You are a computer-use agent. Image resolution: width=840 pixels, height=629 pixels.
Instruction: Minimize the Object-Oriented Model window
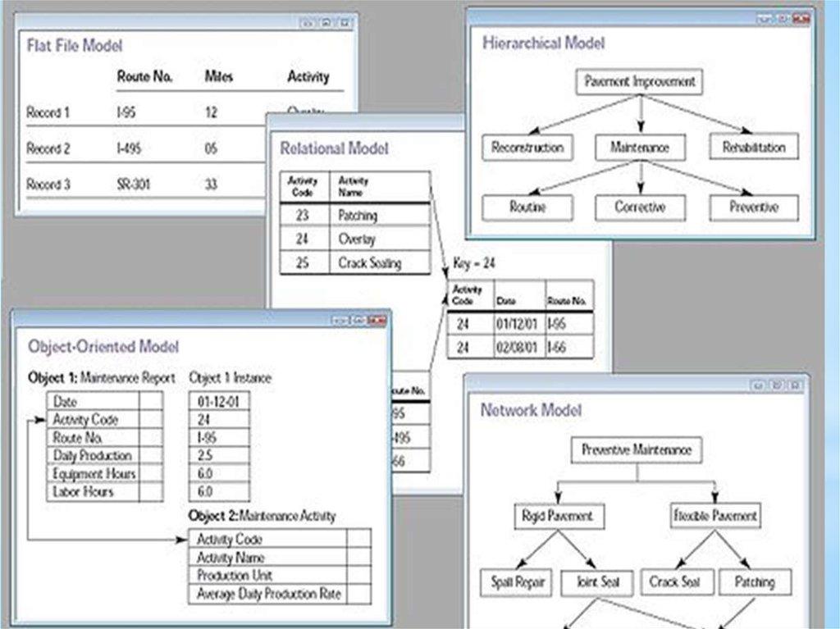[340, 319]
